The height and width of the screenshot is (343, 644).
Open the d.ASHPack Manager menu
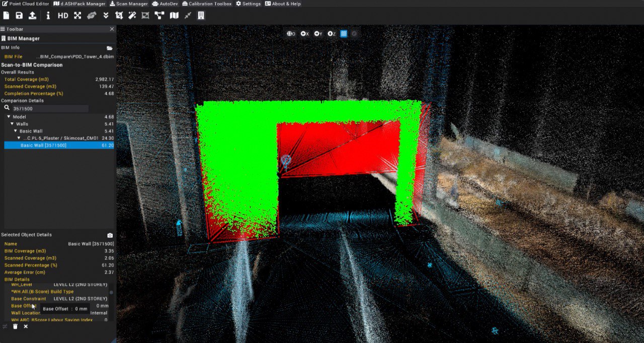click(79, 4)
